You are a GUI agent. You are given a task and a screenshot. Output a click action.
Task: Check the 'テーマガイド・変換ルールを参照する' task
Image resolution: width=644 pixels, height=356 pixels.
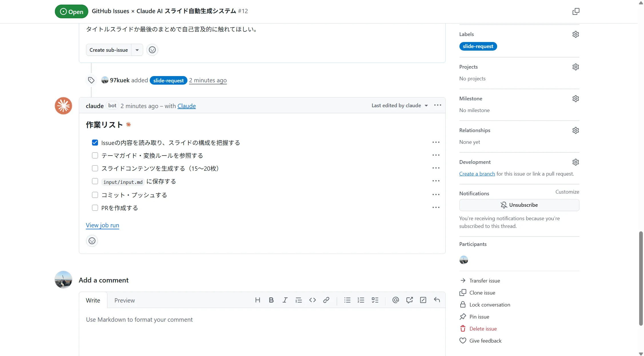95,156
